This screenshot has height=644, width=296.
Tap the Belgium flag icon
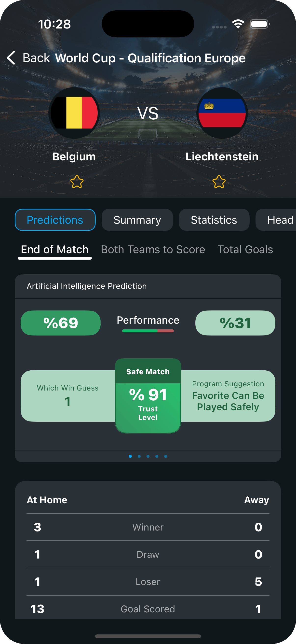click(x=74, y=113)
